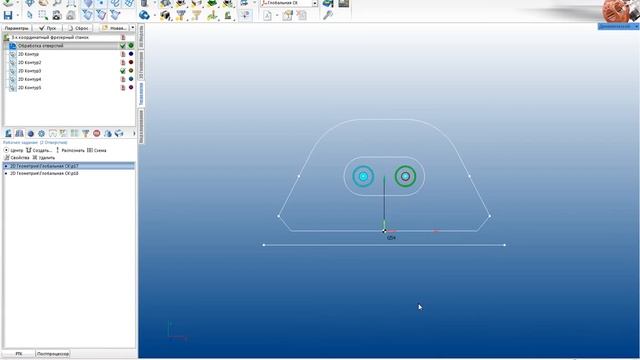Switch to the Постпроцессор tab

(x=53, y=353)
